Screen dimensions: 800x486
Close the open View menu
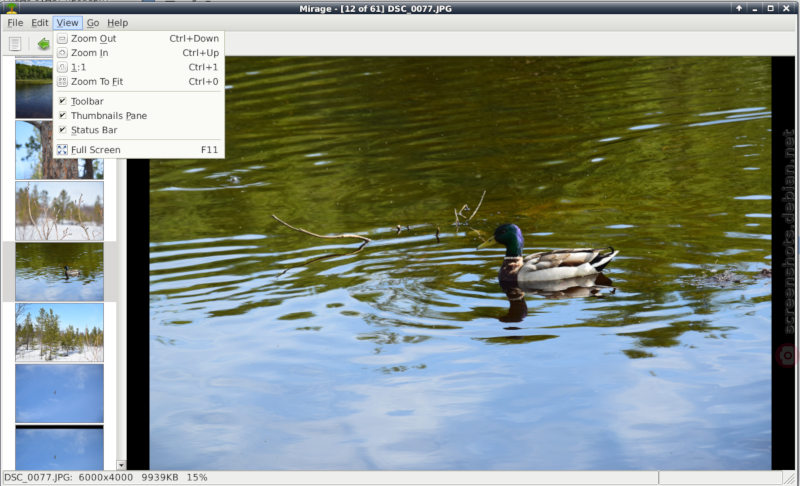click(67, 23)
